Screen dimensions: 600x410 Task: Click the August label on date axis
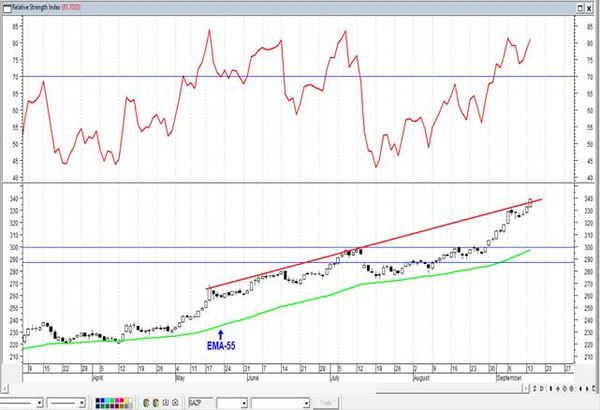(x=422, y=378)
